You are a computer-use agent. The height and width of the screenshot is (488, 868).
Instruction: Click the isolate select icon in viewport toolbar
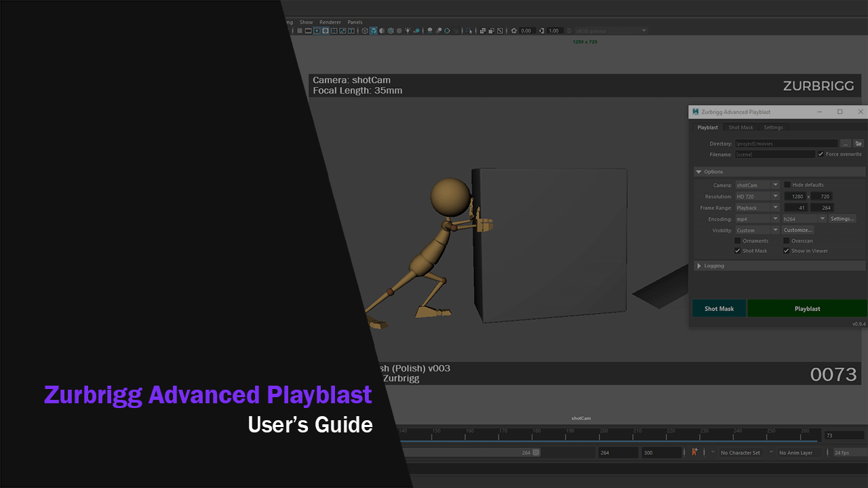[469, 30]
